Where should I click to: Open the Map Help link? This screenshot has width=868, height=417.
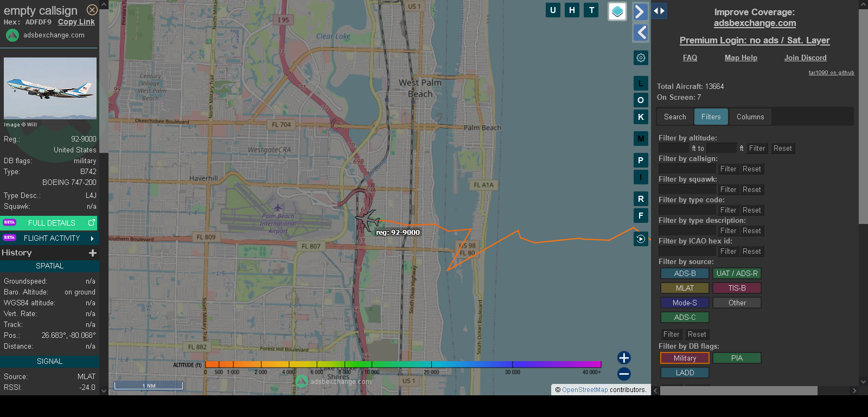pos(741,57)
